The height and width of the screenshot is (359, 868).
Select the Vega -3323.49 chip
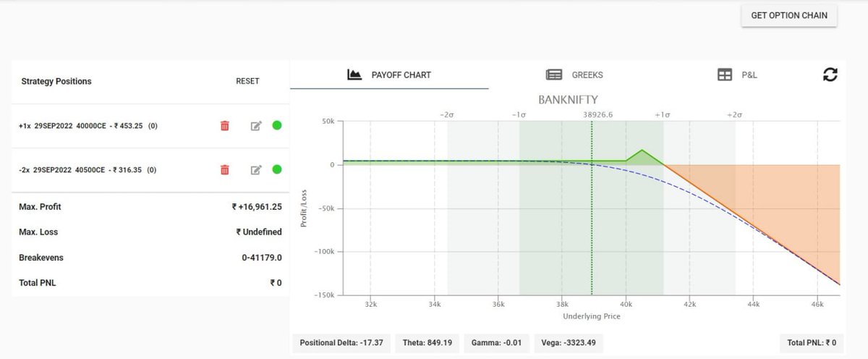[x=569, y=343]
